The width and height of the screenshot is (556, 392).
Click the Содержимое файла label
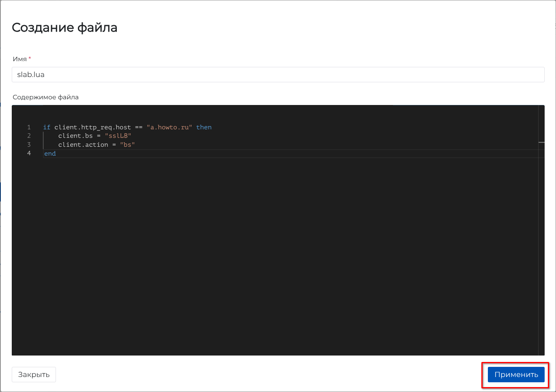pos(45,97)
